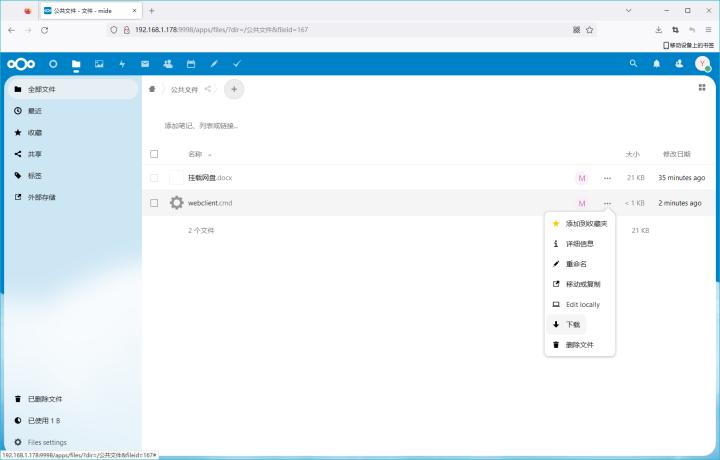This screenshot has width=720, height=460.
Task: Open three-dot menu for 挂载网盘.docx
Action: point(608,178)
